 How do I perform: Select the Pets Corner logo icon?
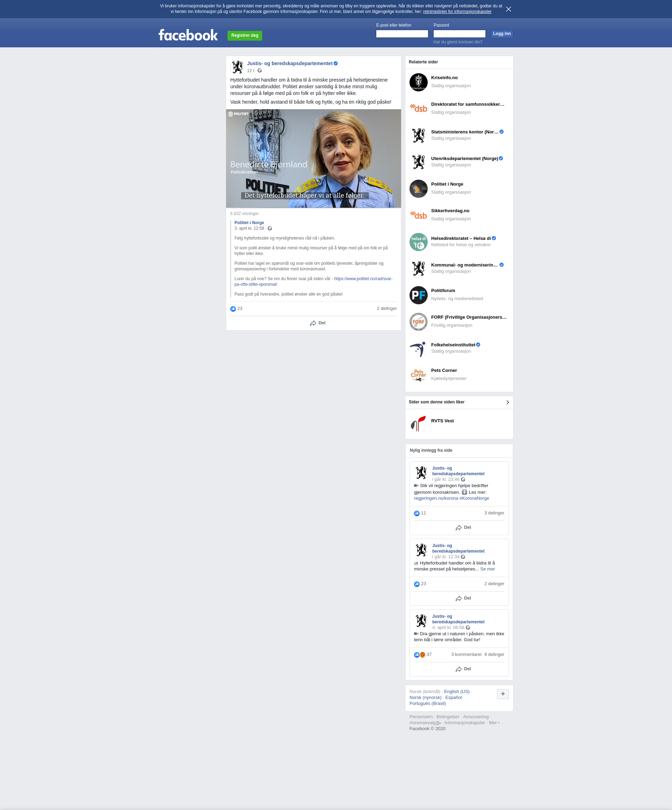click(x=418, y=375)
